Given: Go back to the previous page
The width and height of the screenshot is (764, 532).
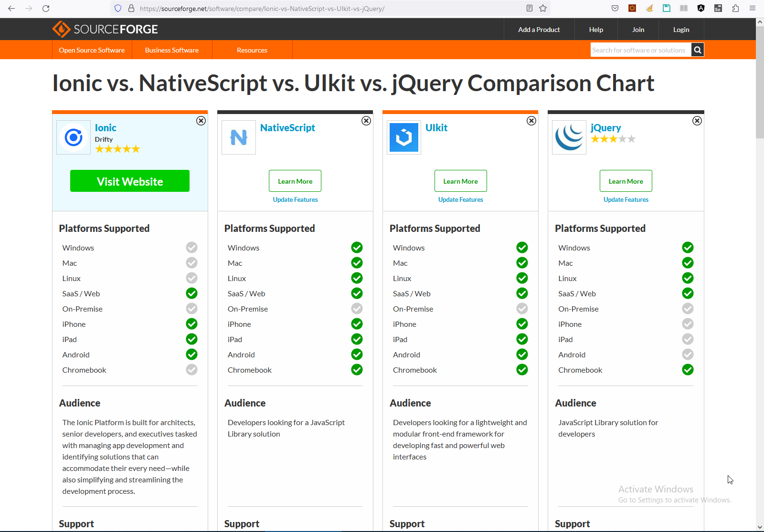Looking at the screenshot, I should tap(11, 8).
